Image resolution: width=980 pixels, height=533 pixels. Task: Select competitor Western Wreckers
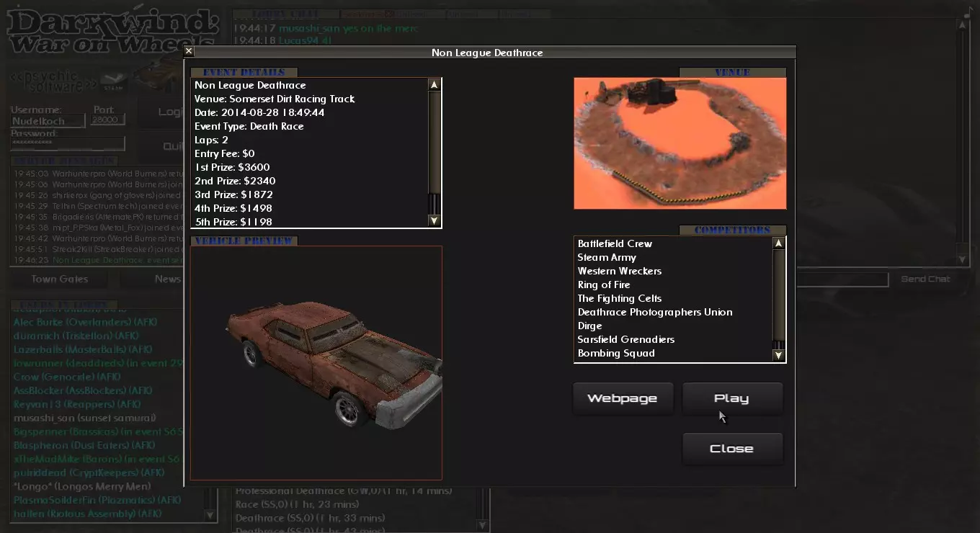[619, 271]
